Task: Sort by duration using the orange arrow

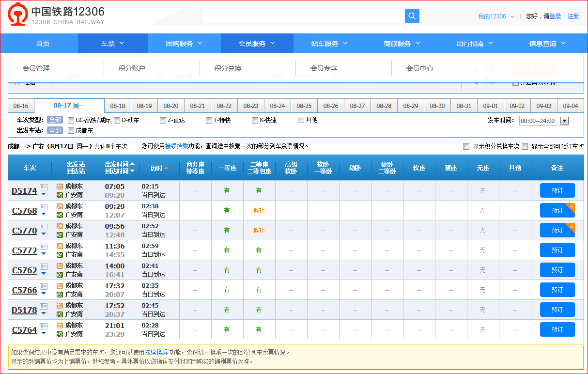Action: 166,168
